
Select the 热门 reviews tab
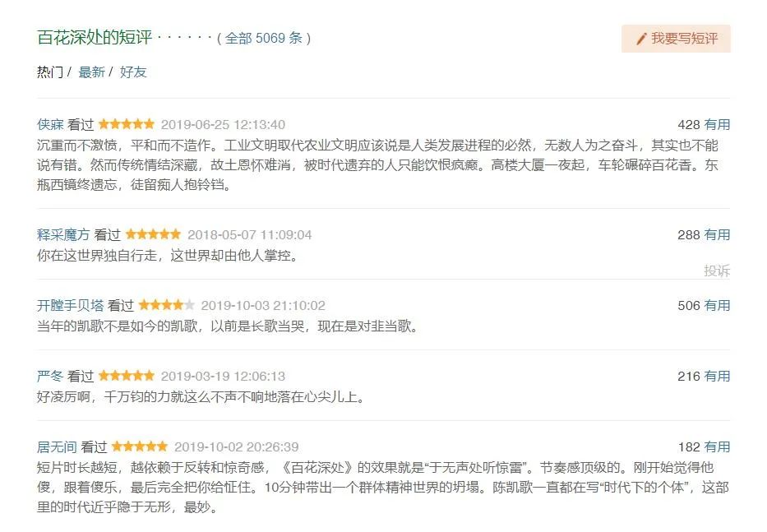pyautogui.click(x=49, y=72)
